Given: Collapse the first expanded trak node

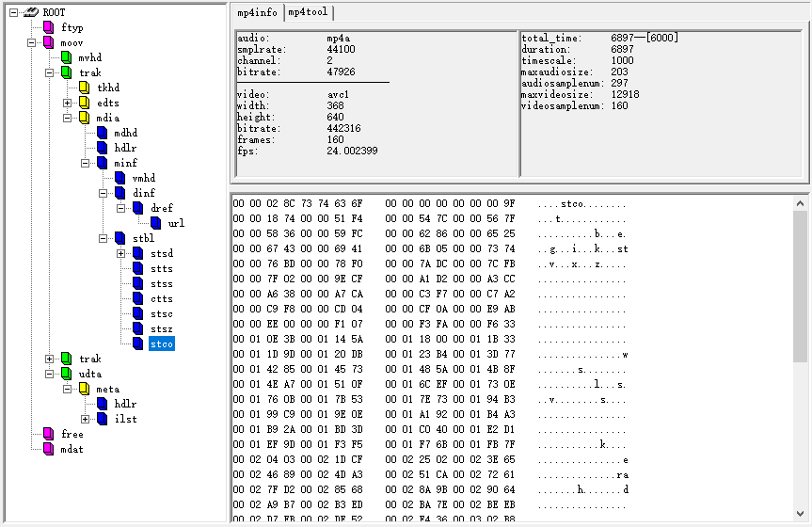Looking at the screenshot, I should (x=49, y=72).
